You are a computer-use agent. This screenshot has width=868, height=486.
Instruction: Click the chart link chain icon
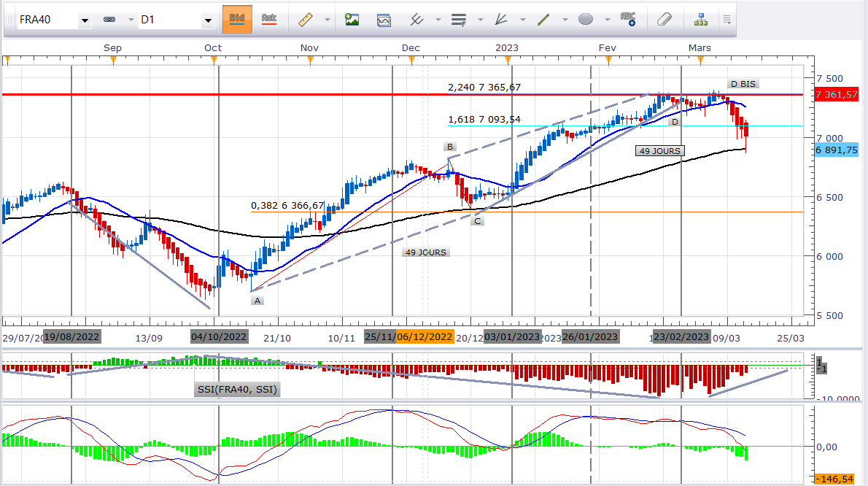tap(109, 20)
